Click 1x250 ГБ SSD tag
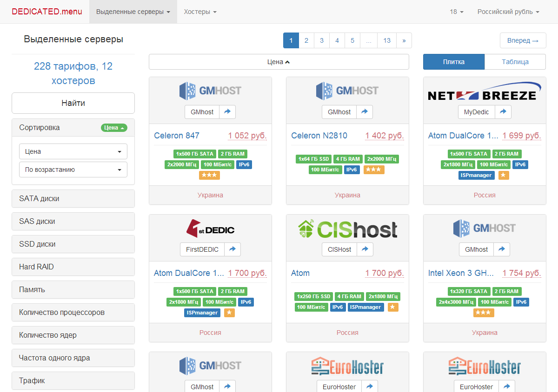 pyautogui.click(x=314, y=296)
